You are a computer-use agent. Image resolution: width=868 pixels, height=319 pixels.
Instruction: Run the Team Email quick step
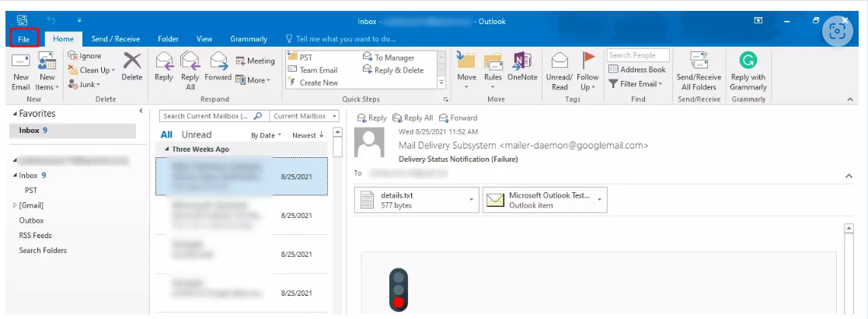(x=312, y=70)
